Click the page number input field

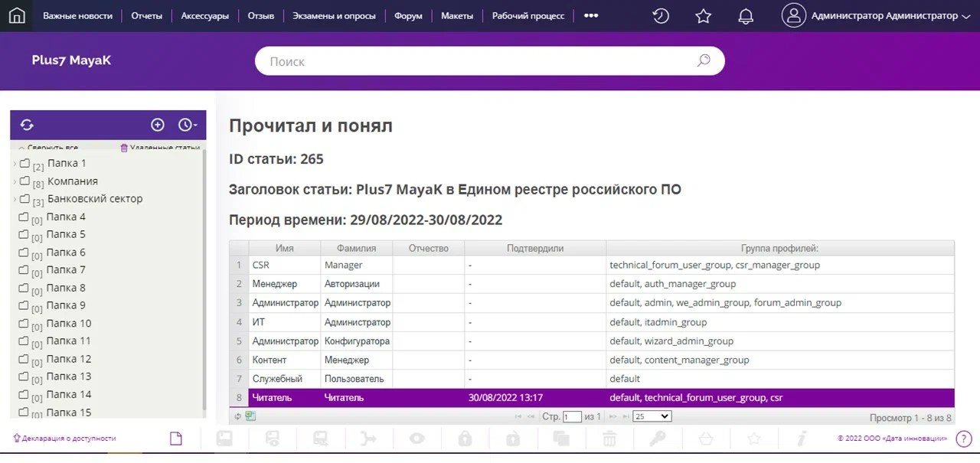click(572, 417)
